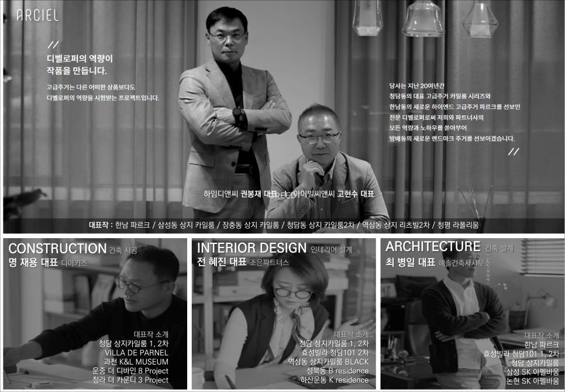Click 과천 K&L MUSEUM project entry
565x392 pixels.
tap(136, 362)
